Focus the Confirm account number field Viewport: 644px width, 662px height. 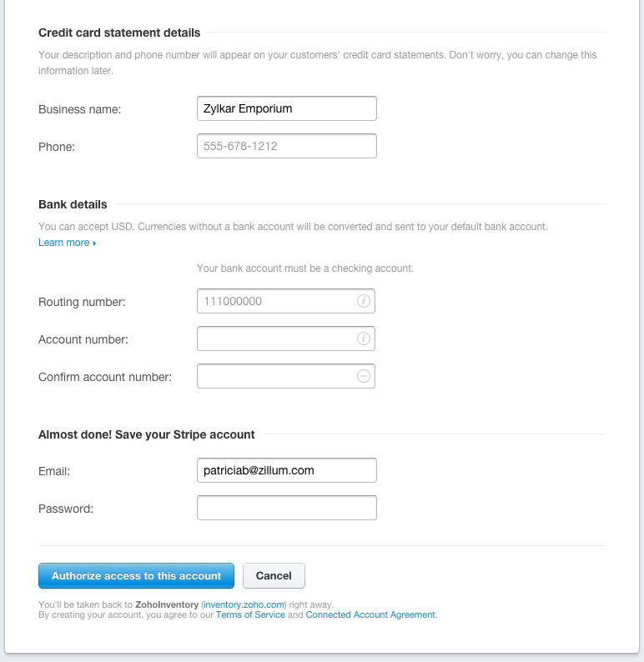coord(275,376)
